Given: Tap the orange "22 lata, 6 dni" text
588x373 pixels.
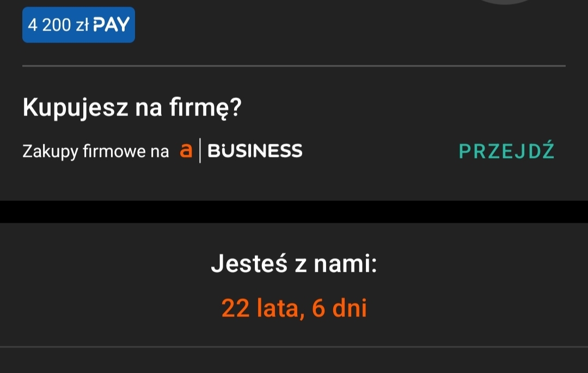Looking at the screenshot, I should click(x=294, y=309).
